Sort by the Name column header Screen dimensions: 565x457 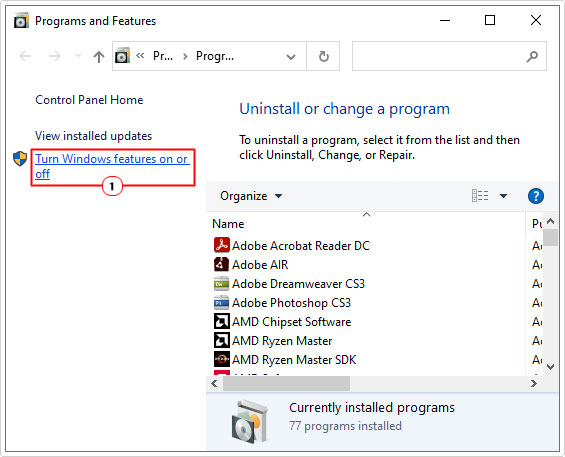(228, 224)
